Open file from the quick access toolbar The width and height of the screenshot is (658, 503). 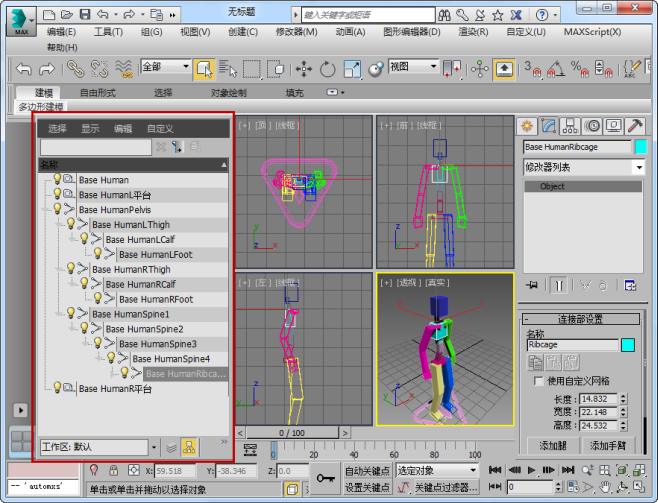click(x=67, y=15)
